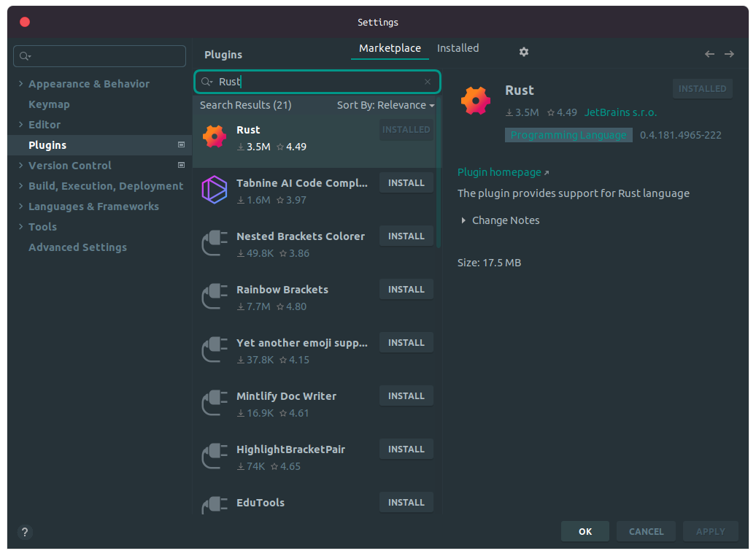Install the Rainbow Brackets plugin
The height and width of the screenshot is (556, 756).
[406, 290]
